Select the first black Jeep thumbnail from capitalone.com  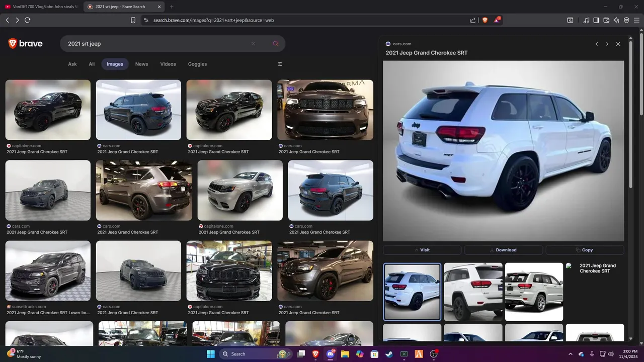click(48, 110)
